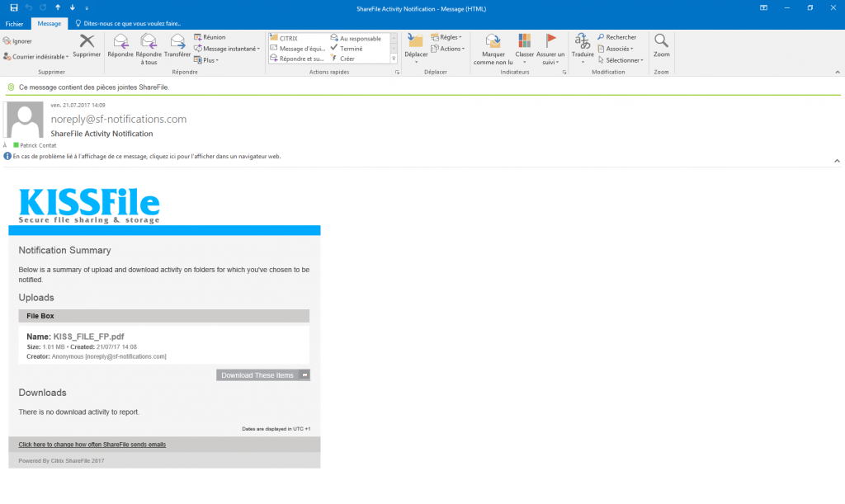845x504 pixels.
Task: Open the KISS_FILE_FP.pdf attachment name
Action: [x=90, y=337]
